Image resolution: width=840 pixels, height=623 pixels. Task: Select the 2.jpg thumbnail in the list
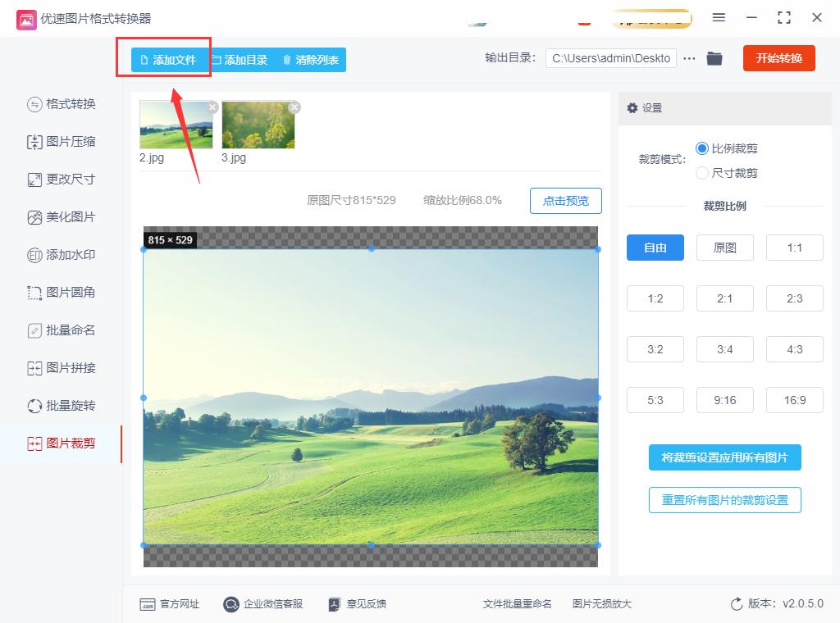[175, 125]
